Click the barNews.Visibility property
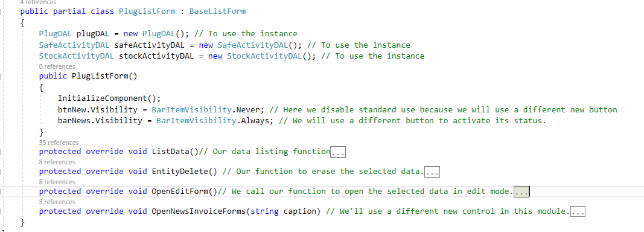This screenshot has height=232, width=644. click(100, 121)
